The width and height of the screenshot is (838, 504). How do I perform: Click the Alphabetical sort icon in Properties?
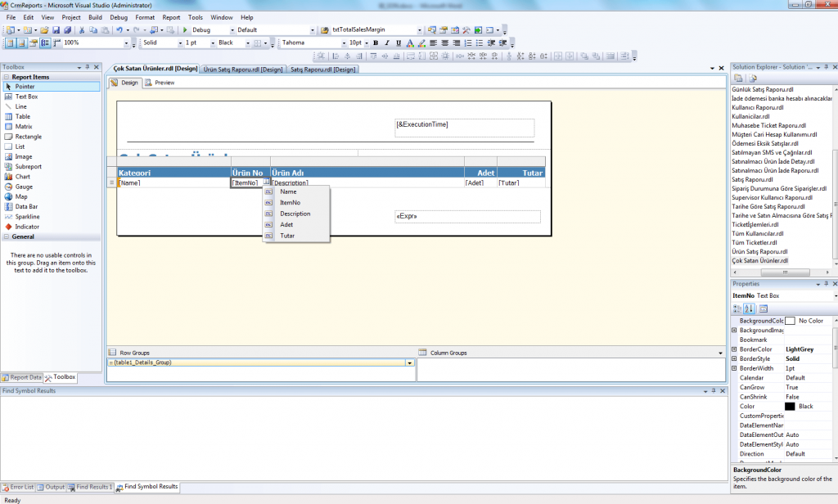coord(750,309)
